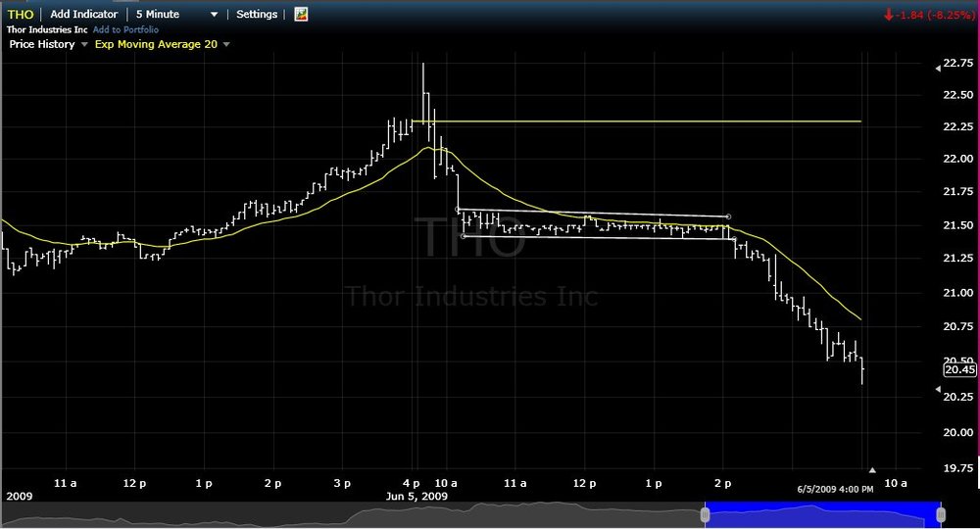Click the 20.45 current price label
Screen dimensions: 980x529
click(959, 369)
